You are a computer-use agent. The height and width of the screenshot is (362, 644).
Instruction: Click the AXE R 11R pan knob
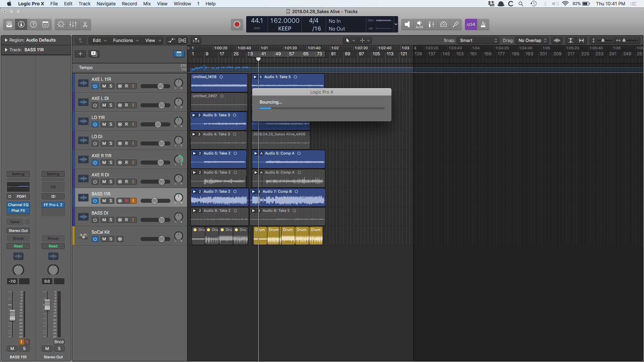click(x=178, y=160)
